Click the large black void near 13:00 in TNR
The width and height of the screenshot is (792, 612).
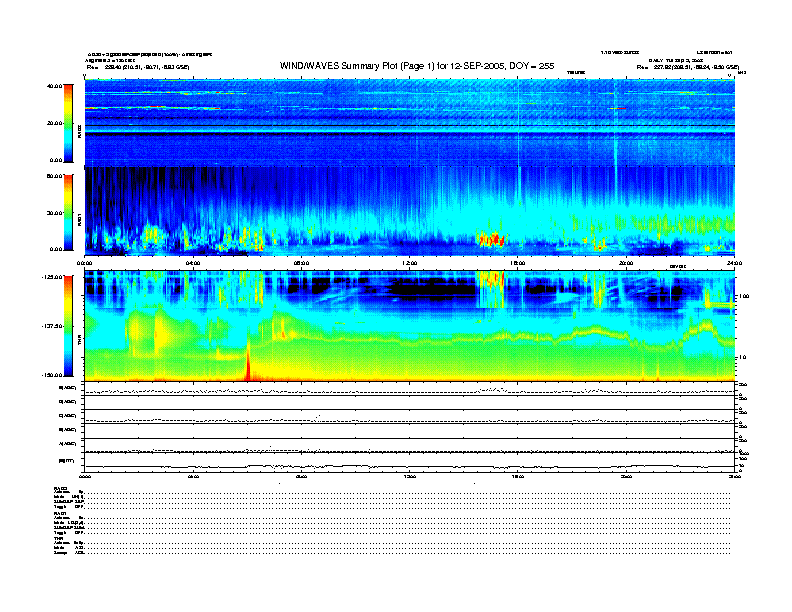point(432,289)
